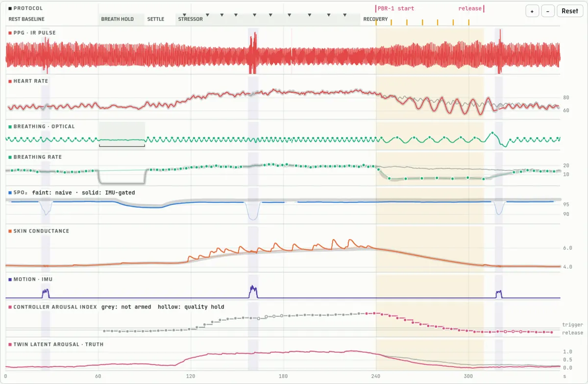Click the orange Skin Conductance legend square

pyautogui.click(x=10, y=231)
